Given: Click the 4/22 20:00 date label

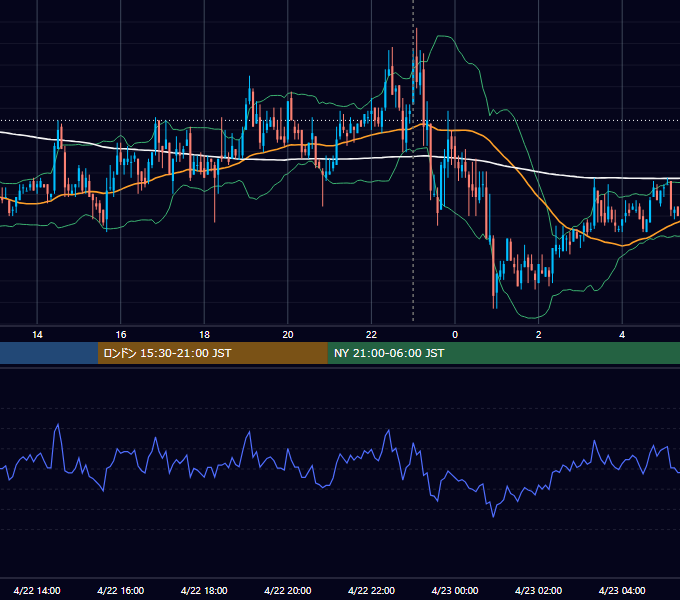Looking at the screenshot, I should pos(288,590).
